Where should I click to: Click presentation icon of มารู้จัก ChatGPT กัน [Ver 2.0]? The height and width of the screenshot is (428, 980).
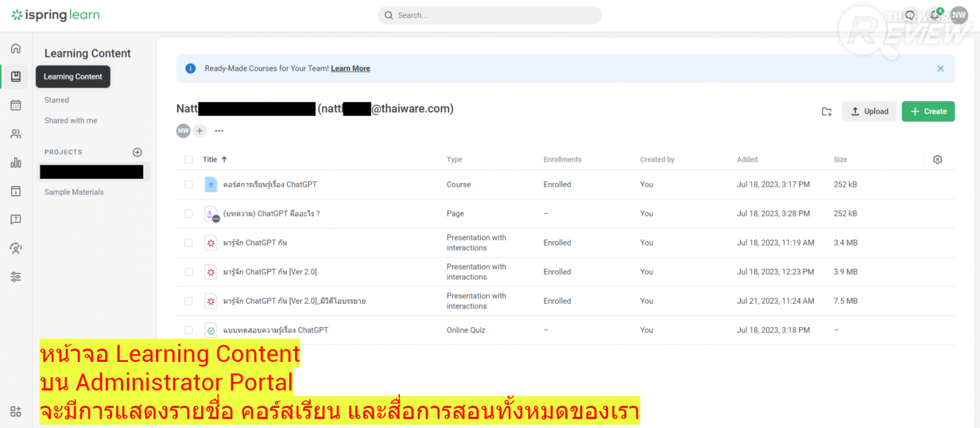tap(211, 272)
